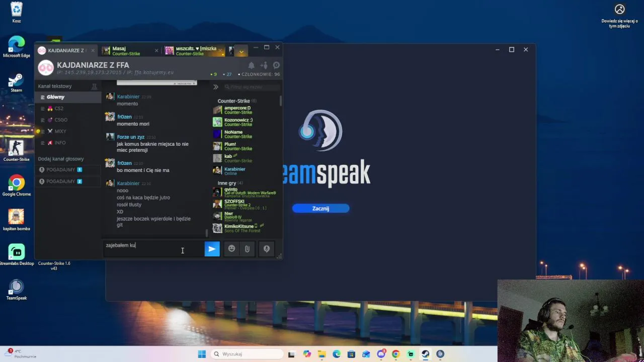Open KimikoKitsune in the member list
The height and width of the screenshot is (362, 644).
245,228
